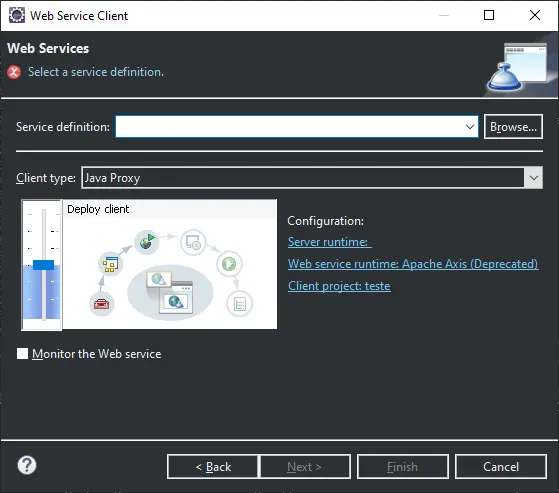
Task: Open the Client type dropdown arrow
Action: point(533,178)
